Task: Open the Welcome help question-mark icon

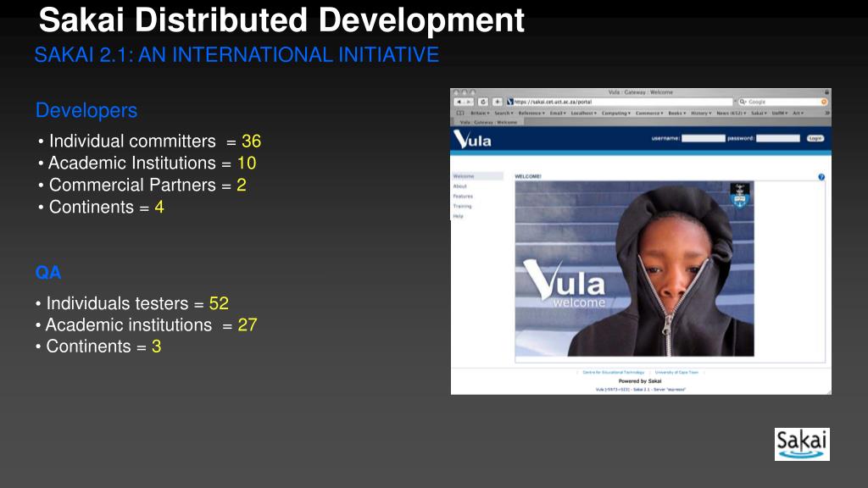Action: click(821, 177)
